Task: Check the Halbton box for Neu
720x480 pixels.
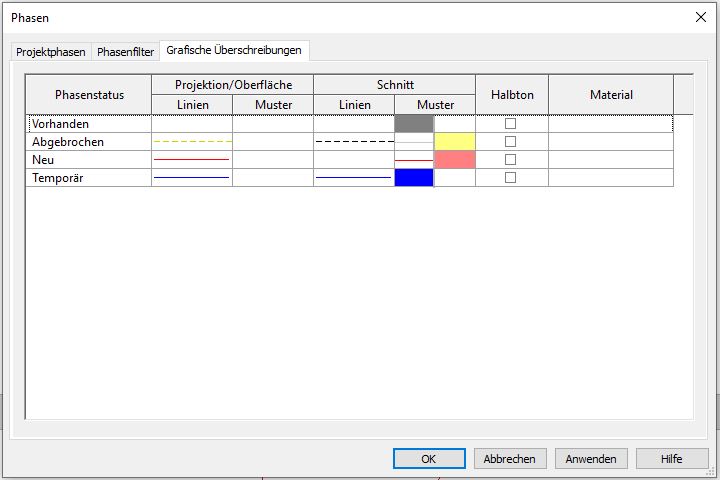Action: point(511,160)
